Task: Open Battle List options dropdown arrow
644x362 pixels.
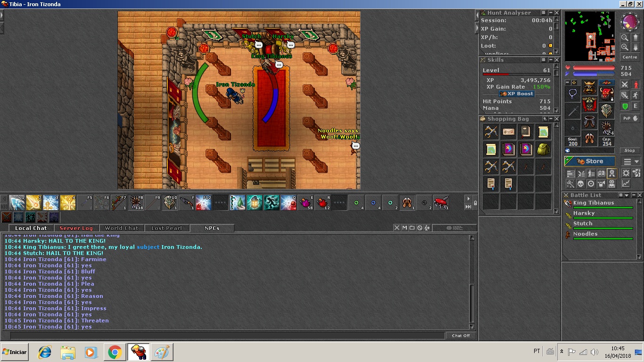Action: coord(627,195)
